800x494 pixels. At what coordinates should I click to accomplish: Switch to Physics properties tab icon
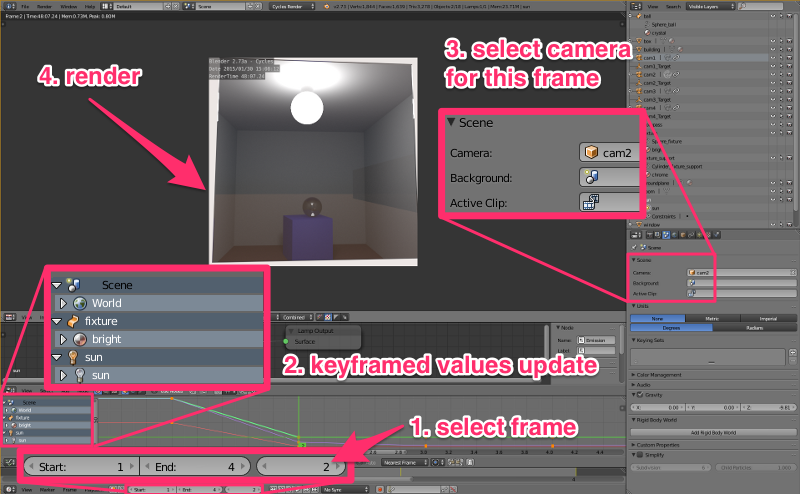pyautogui.click(x=717, y=235)
